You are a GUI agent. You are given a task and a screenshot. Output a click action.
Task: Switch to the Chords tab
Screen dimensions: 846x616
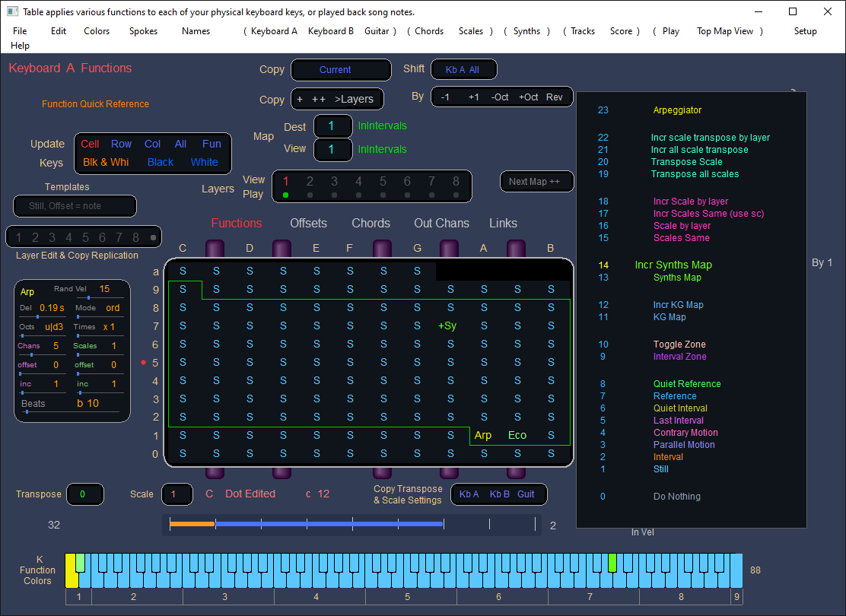coord(371,223)
